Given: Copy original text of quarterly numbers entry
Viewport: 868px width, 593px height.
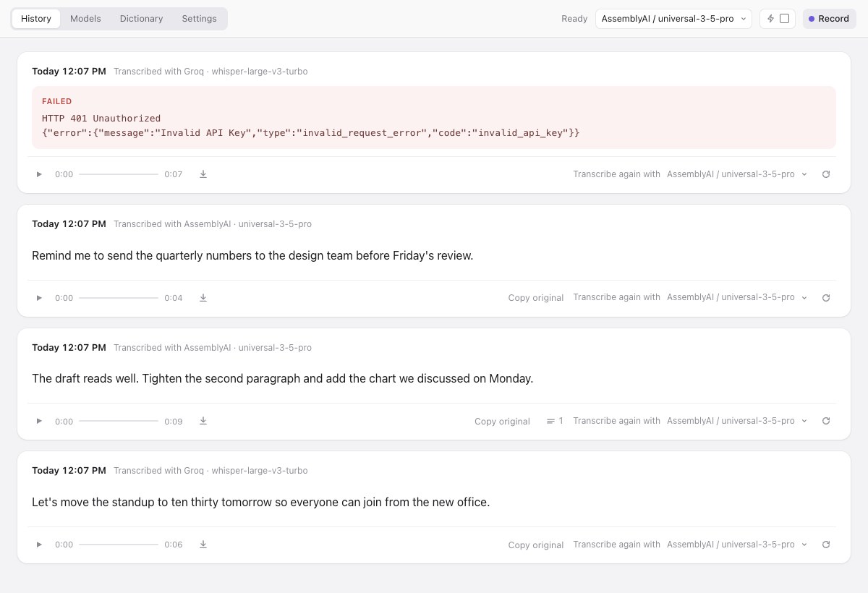Looking at the screenshot, I should [x=536, y=298].
